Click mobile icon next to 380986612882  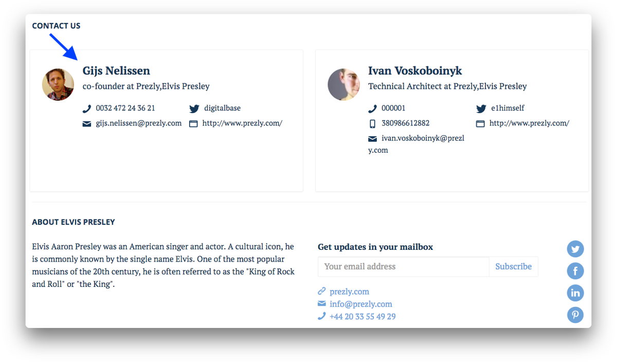pos(372,123)
